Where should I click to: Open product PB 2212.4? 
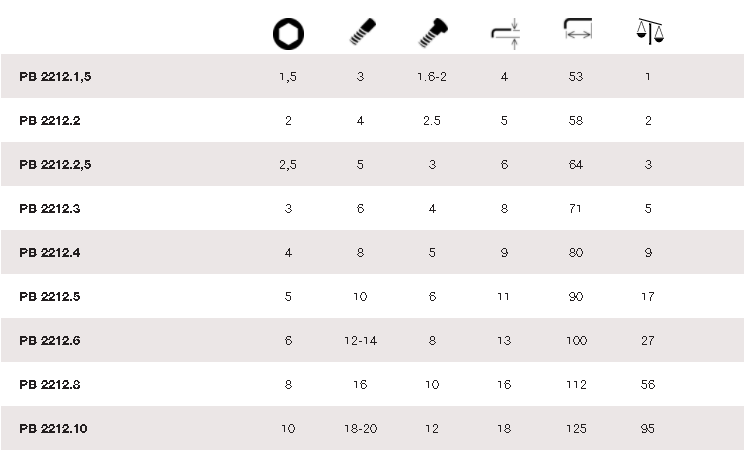click(x=49, y=253)
